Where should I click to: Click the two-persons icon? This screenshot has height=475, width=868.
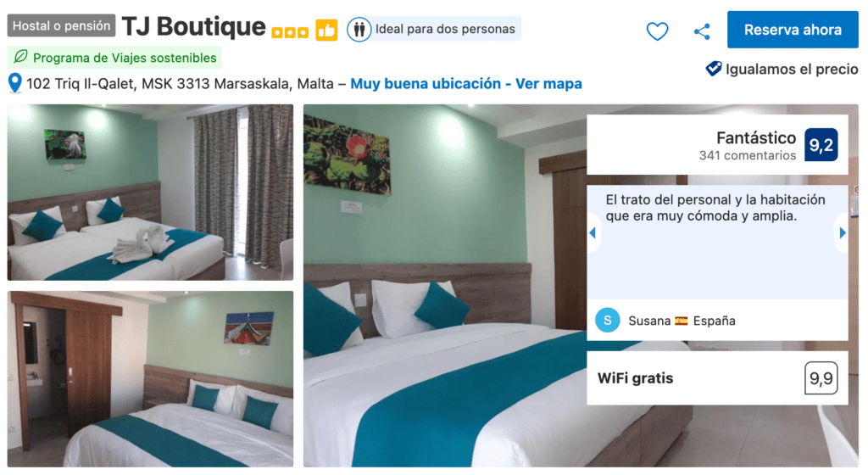tap(359, 29)
